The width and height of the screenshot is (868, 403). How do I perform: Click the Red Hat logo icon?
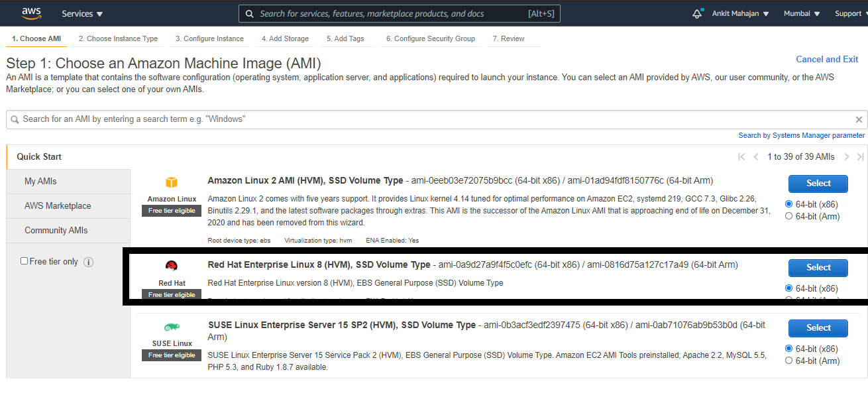(x=172, y=266)
